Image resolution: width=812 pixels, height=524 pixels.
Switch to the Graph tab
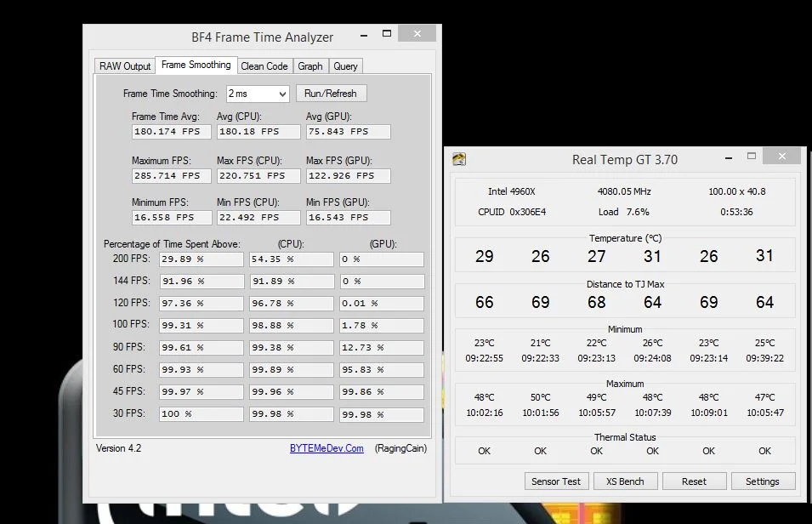click(310, 66)
